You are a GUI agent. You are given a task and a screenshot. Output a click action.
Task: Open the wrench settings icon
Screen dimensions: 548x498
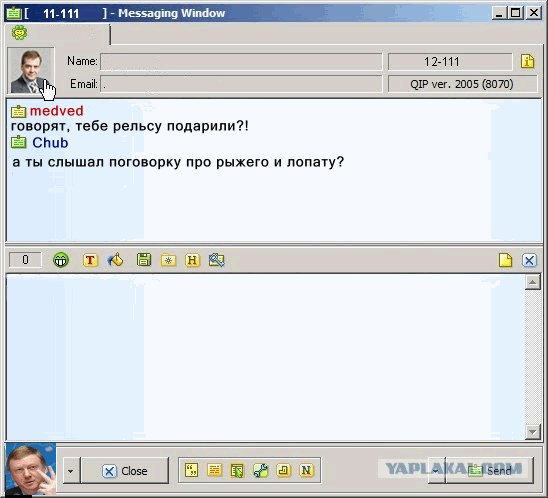[261, 470]
